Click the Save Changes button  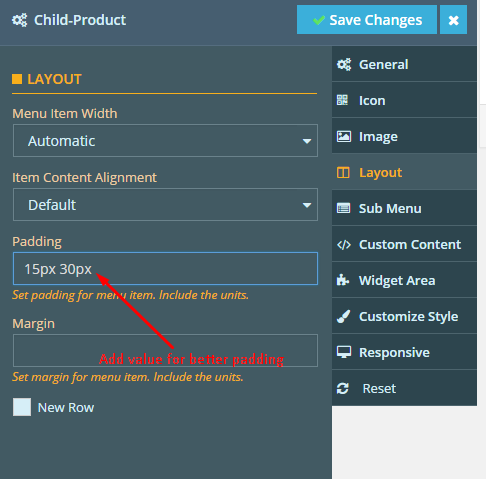[367, 20]
